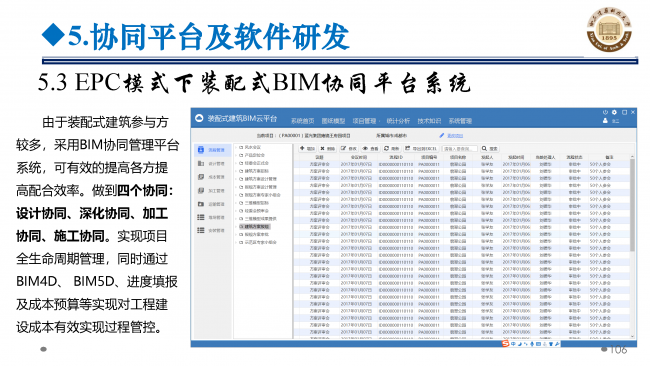This screenshot has height=366, width=650.
Task: Expand the arrow beside 建筑方案设计管理 node
Action: pyautogui.click(x=236, y=179)
